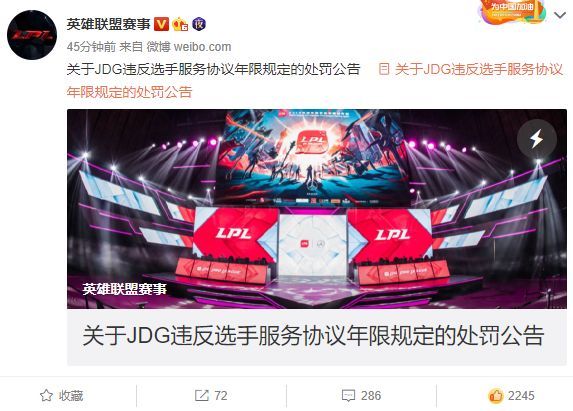Open the 英雄联盟赛事 account name
The image size is (573, 411).
[x=109, y=24]
